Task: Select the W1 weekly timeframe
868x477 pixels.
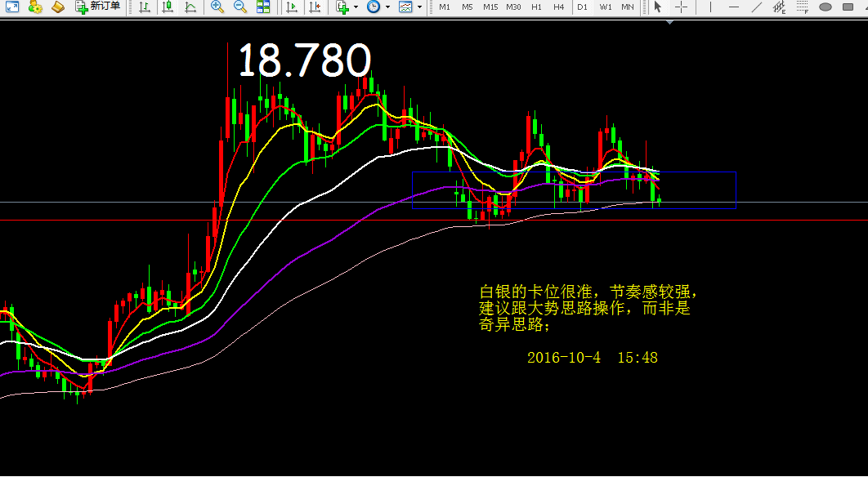Action: 606,7
